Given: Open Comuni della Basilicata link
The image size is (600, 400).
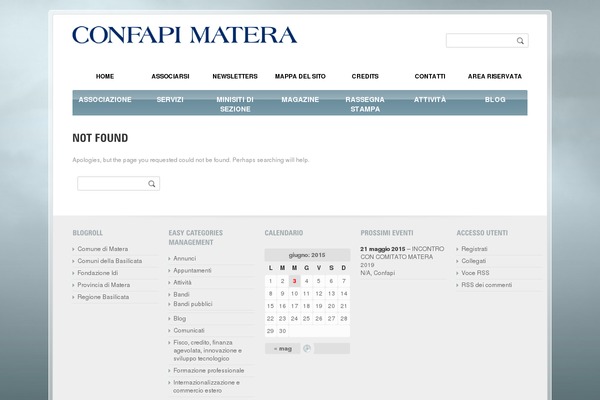Looking at the screenshot, I should tap(109, 261).
